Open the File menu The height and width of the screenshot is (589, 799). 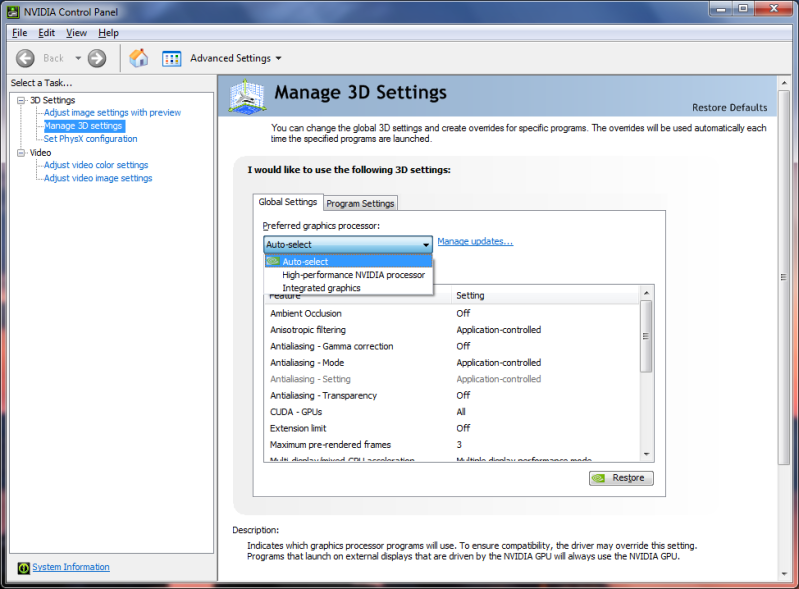[x=19, y=33]
